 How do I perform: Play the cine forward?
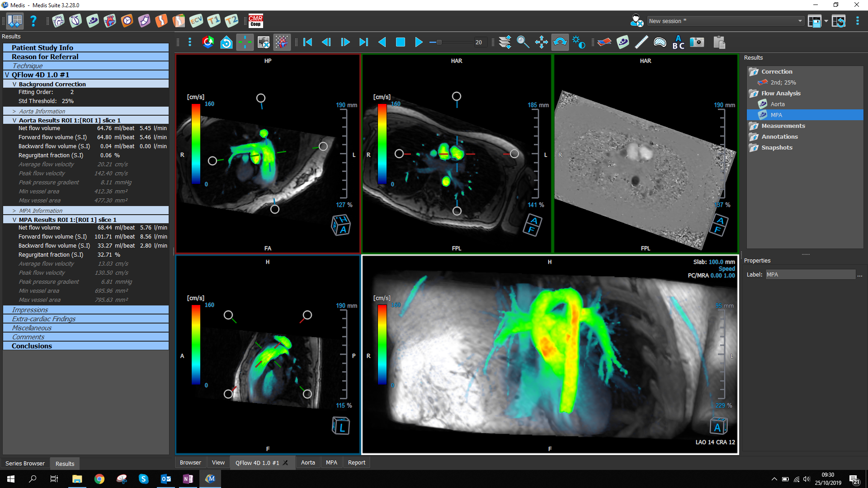(419, 42)
